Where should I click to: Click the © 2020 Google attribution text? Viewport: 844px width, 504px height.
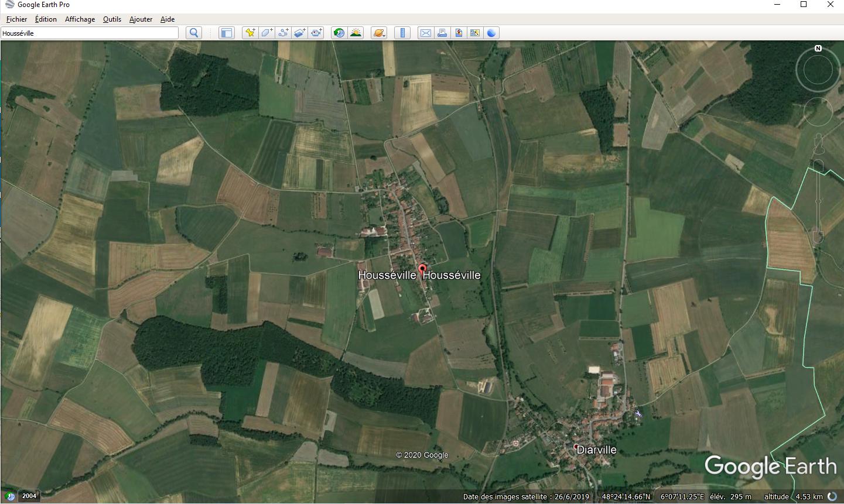coord(422,455)
